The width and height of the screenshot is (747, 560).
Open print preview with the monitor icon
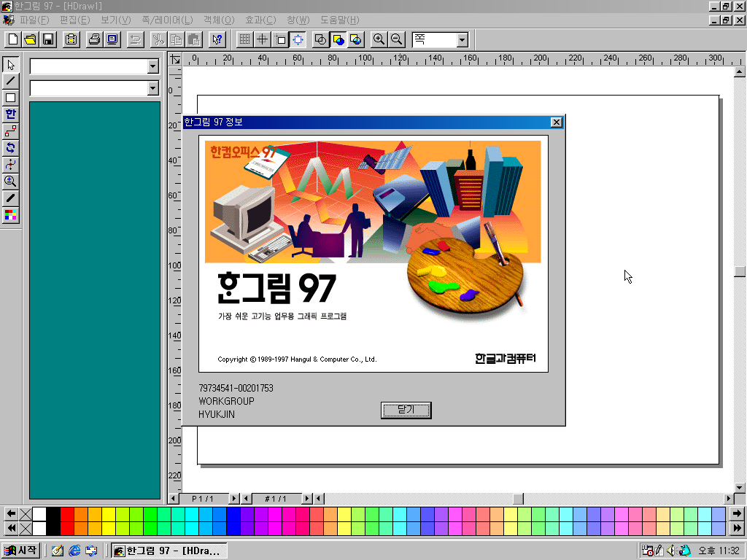point(112,39)
